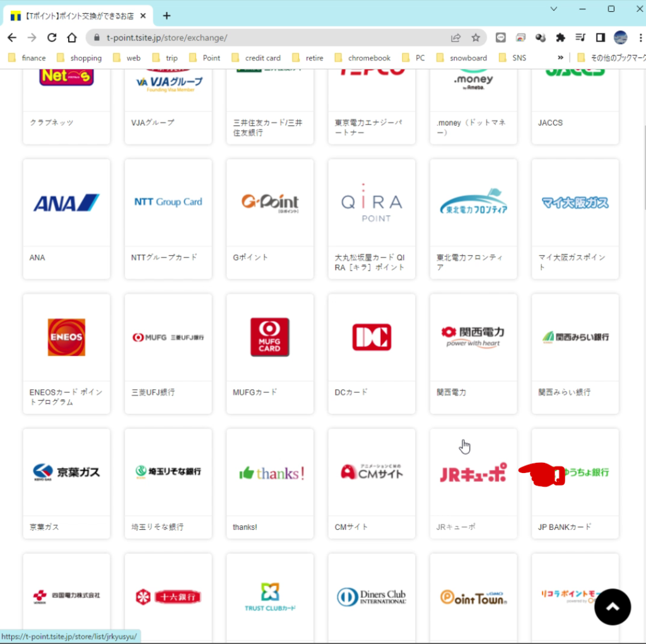The width and height of the screenshot is (646, 644).
Task: Open the JRキューポ logo
Action: 473,474
